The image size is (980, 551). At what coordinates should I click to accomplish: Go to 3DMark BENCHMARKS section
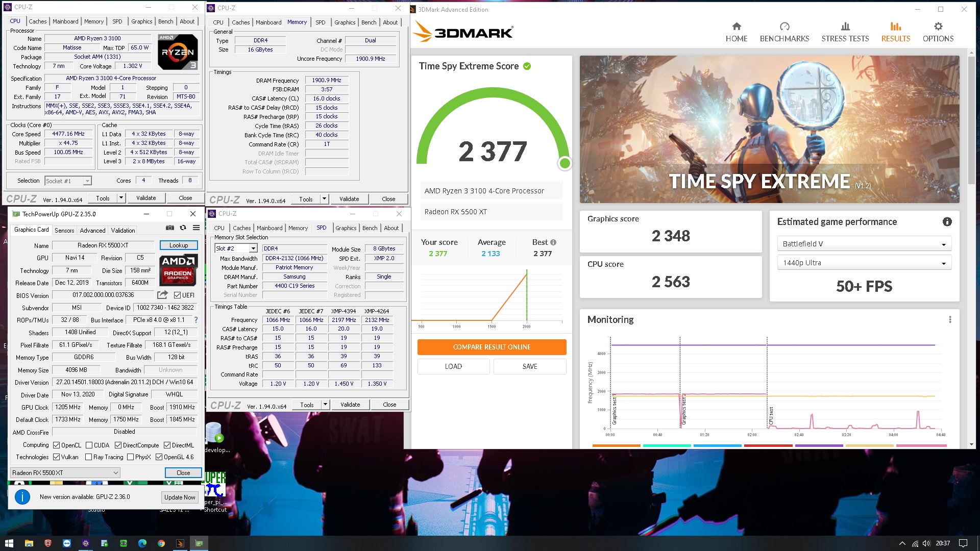[x=785, y=32]
